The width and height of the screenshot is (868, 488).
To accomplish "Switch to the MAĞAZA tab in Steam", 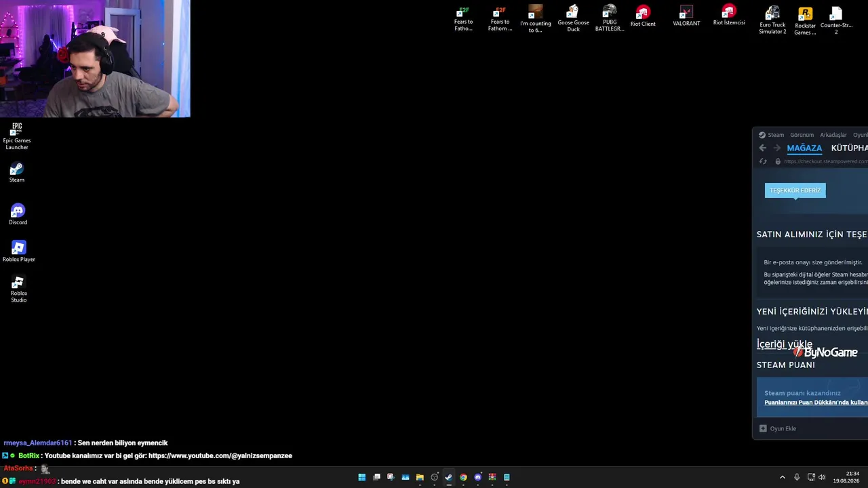I will coord(804,148).
